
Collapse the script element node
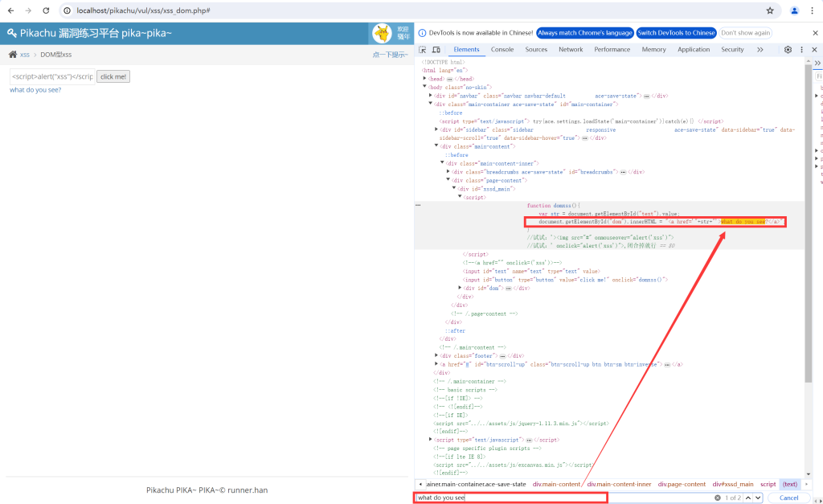pyautogui.click(x=460, y=196)
